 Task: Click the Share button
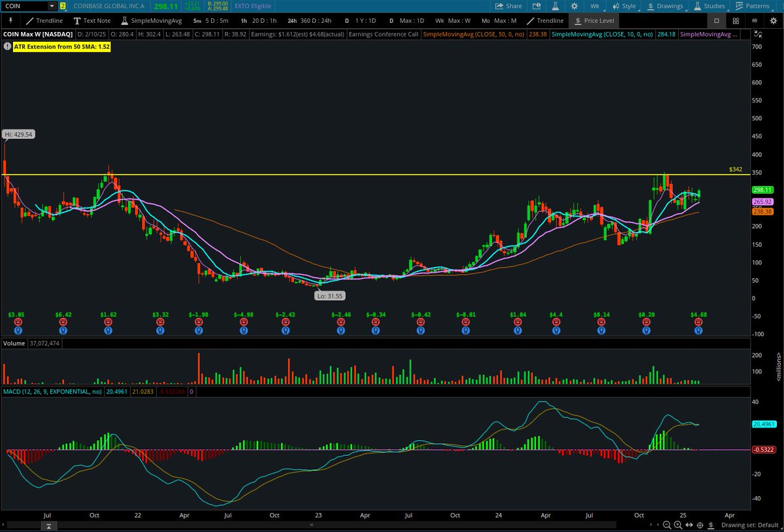click(508, 6)
